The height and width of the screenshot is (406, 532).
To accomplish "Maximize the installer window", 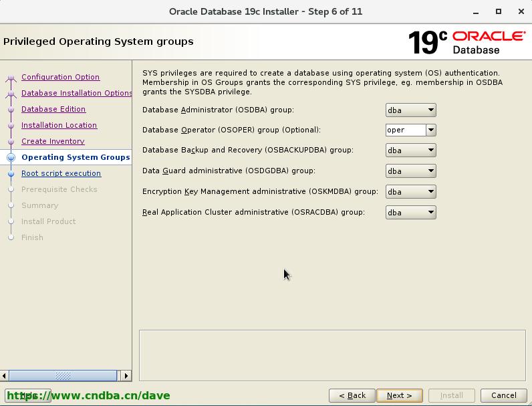I will point(499,11).
